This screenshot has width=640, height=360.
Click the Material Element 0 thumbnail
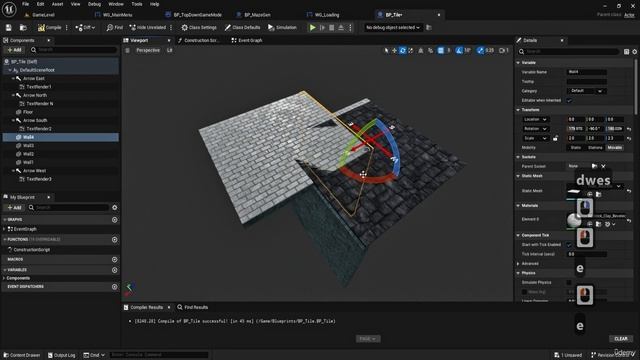click(x=574, y=220)
